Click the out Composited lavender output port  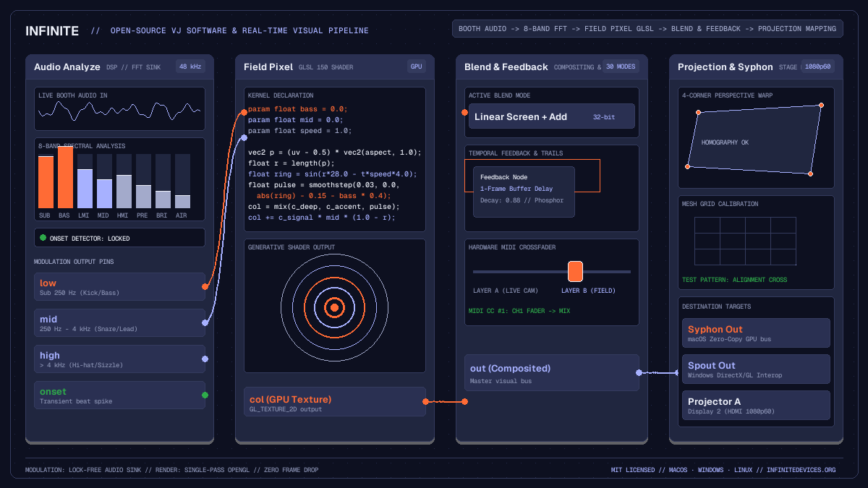pos(639,372)
